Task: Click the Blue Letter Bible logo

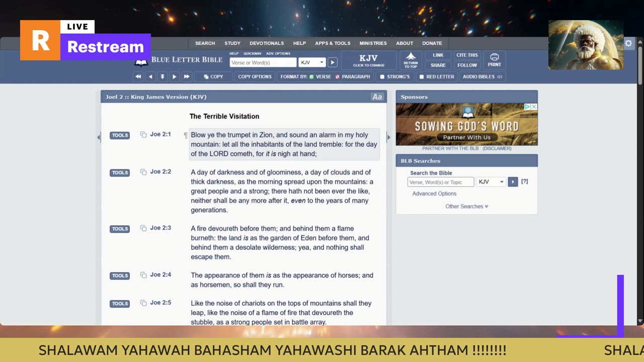Action: click(179, 60)
